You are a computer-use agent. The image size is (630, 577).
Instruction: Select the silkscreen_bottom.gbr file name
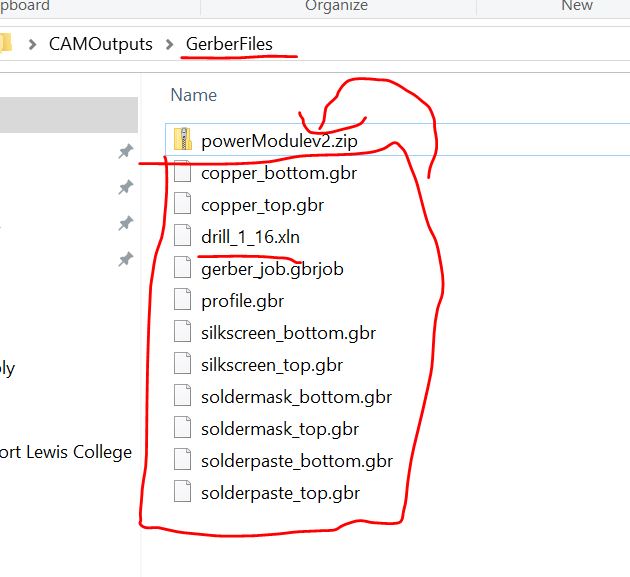(x=288, y=333)
